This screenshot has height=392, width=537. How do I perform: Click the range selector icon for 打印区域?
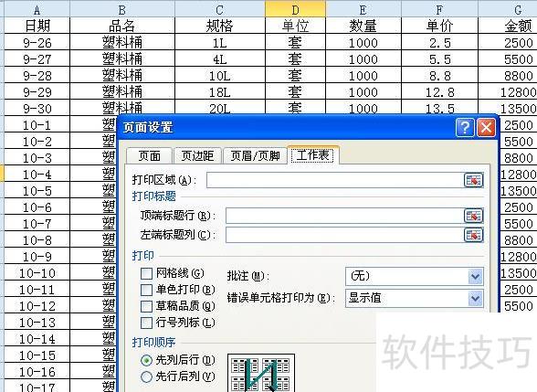point(473,180)
